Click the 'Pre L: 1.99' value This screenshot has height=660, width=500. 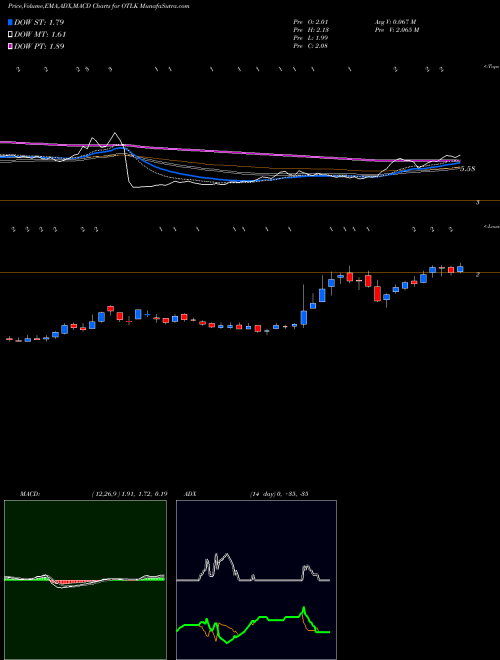click(x=311, y=38)
